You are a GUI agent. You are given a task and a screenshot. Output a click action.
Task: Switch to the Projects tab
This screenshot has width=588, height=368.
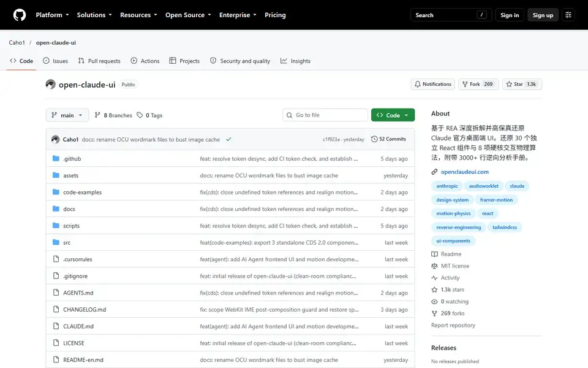(184, 61)
